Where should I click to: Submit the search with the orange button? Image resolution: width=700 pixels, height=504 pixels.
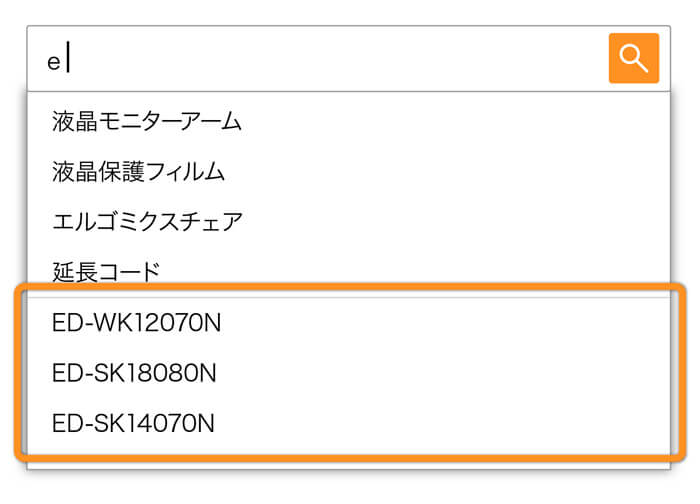pos(633,58)
